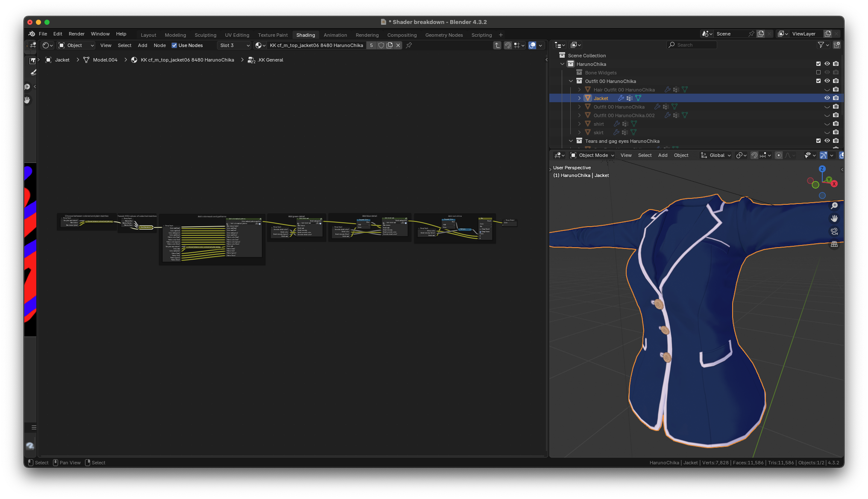The height and width of the screenshot is (499, 868).
Task: Go to parent node tree arrow
Action: click(497, 45)
